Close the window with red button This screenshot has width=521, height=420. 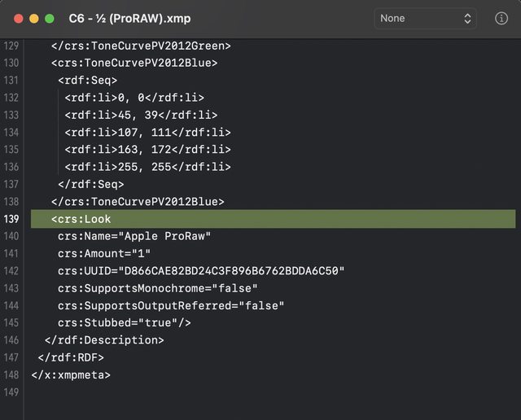tap(17, 18)
